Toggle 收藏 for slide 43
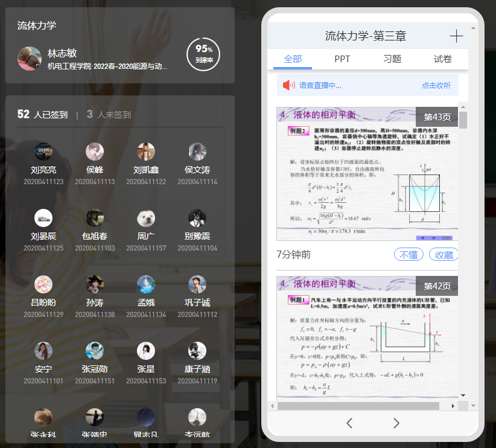Viewport: 496px width, 448px height. point(444,255)
